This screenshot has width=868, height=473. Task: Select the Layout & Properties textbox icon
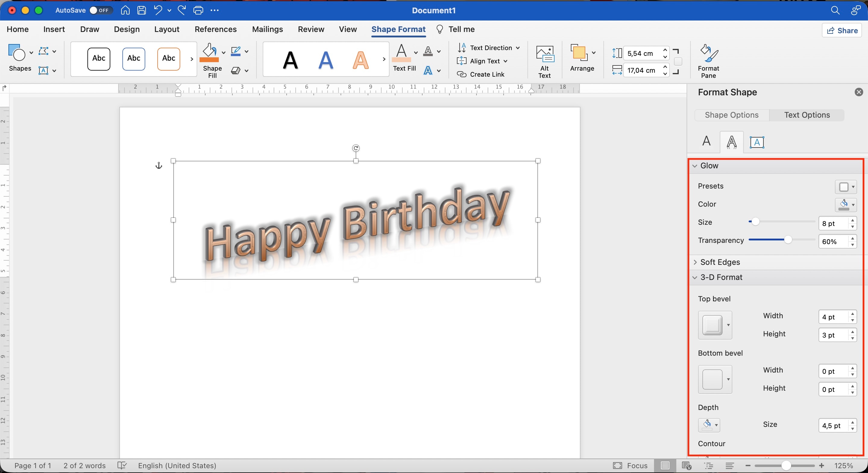pos(757,142)
